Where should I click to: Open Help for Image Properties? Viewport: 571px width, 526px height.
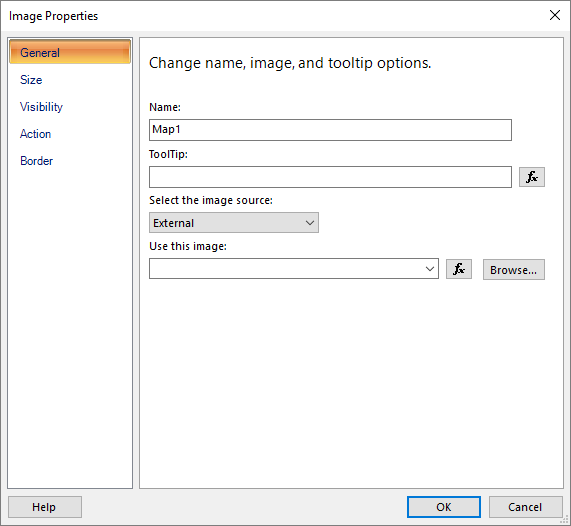click(45, 507)
